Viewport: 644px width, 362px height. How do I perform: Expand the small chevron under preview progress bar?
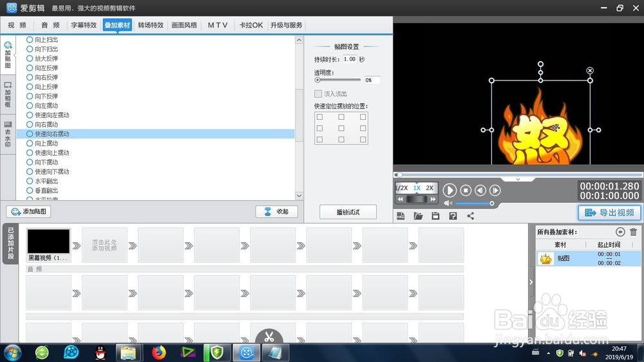[518, 180]
